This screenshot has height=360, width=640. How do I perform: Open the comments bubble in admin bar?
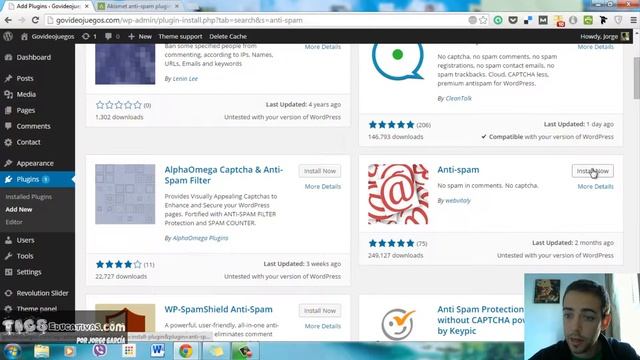(x=108, y=36)
